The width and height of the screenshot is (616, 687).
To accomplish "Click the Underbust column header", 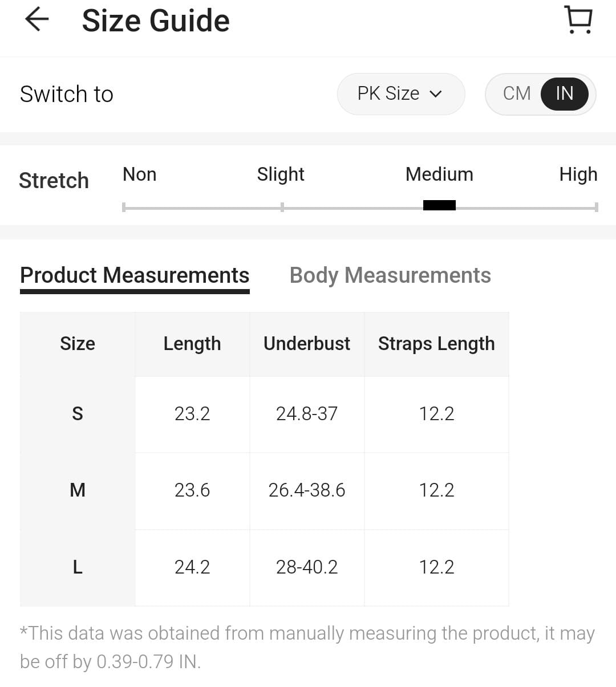I will (x=307, y=344).
